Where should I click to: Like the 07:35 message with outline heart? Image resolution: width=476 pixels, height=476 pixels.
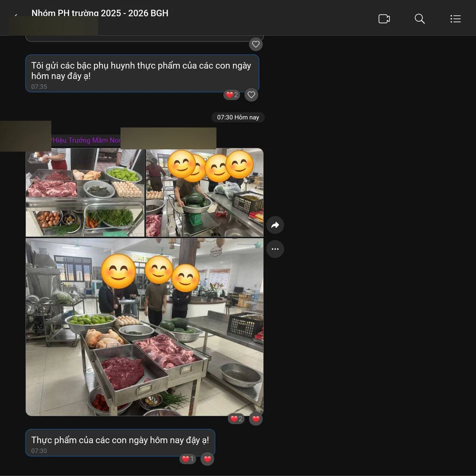click(251, 95)
